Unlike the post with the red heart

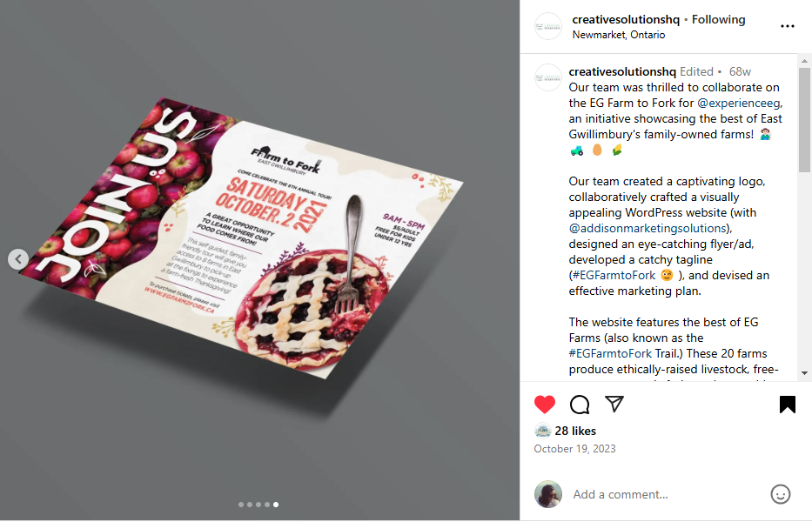coord(544,405)
